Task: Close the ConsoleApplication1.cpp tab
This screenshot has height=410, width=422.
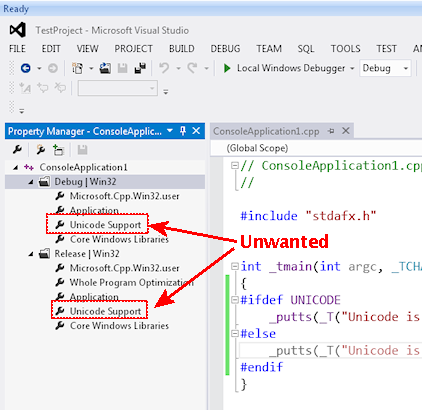Action: tap(346, 131)
